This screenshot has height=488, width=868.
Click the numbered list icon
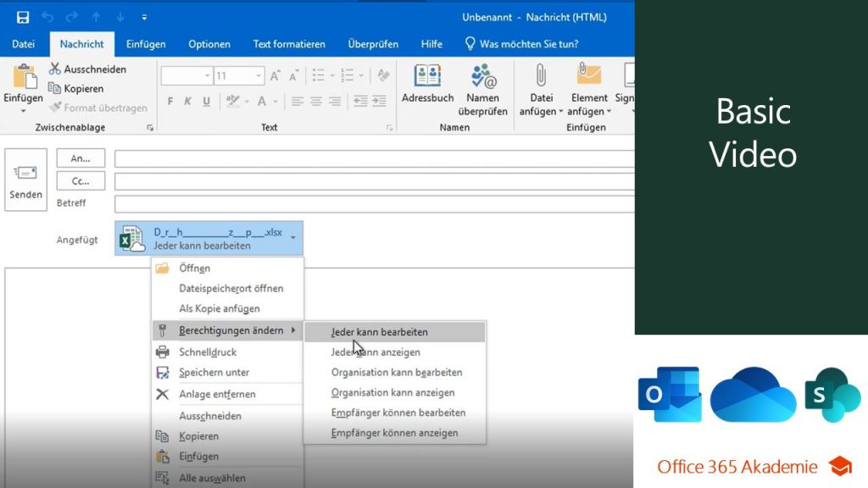click(347, 75)
